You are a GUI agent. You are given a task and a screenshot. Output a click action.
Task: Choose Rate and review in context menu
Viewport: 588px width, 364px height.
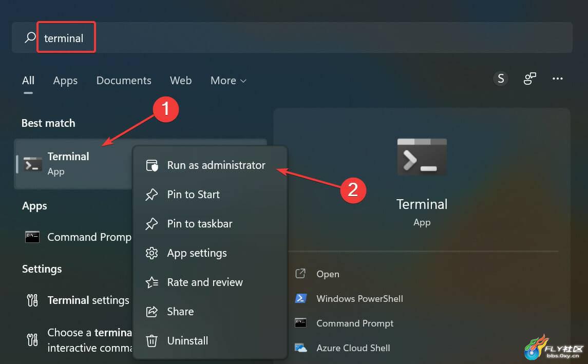point(211,282)
